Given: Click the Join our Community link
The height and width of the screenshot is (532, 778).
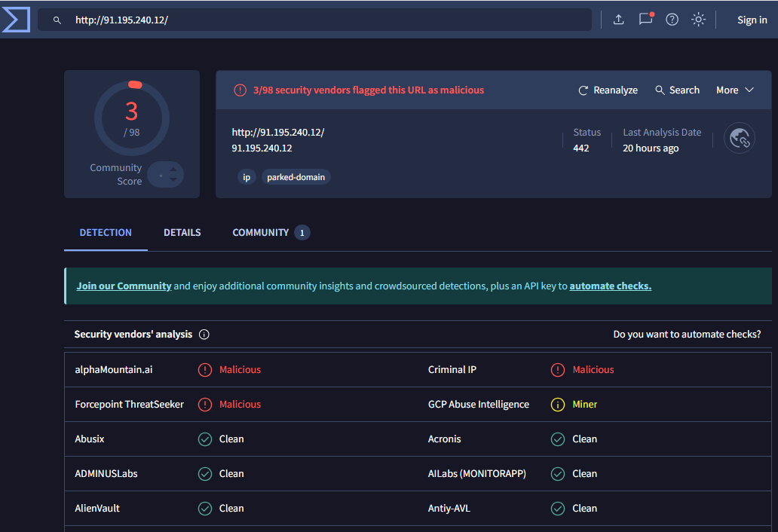Looking at the screenshot, I should (x=124, y=286).
